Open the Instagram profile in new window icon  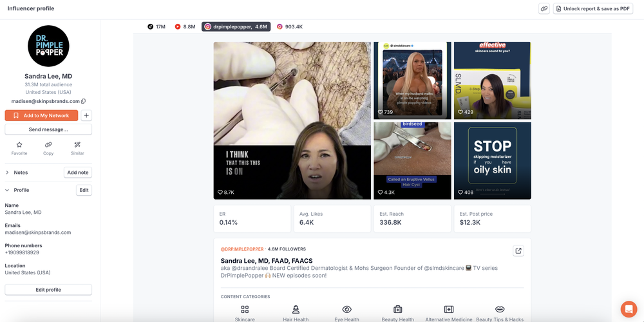[518, 251]
